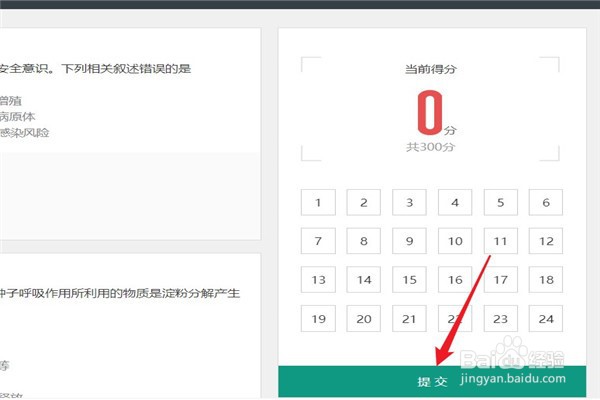The height and width of the screenshot is (400, 600).
Task: Jump to question 21
Action: 409,318
